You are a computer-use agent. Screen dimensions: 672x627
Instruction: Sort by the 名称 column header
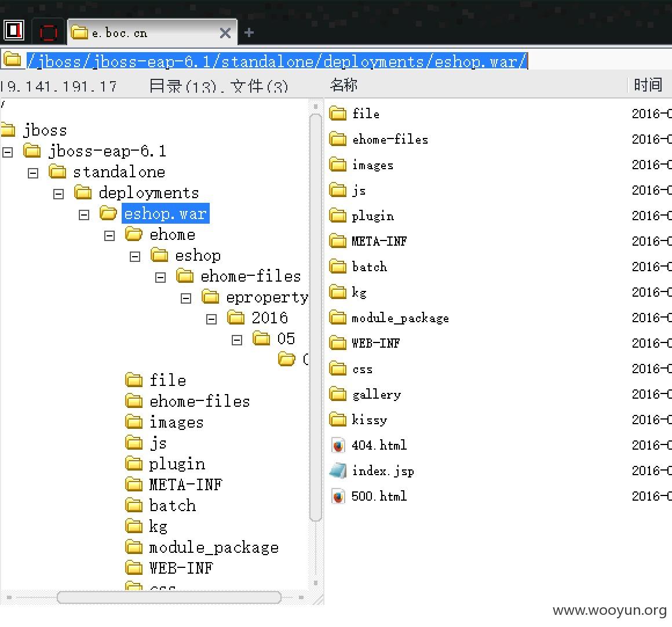point(344,85)
